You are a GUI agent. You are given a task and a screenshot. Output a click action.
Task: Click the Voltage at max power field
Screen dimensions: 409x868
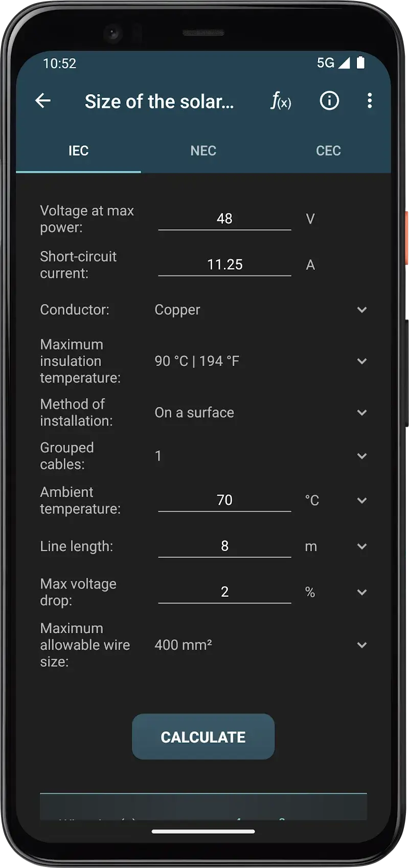225,219
